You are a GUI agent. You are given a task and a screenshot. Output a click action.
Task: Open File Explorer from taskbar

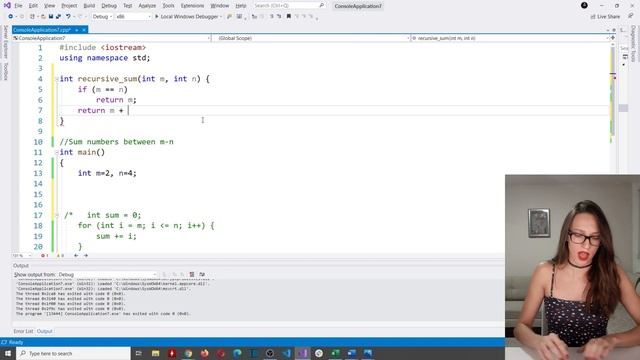coord(156,353)
